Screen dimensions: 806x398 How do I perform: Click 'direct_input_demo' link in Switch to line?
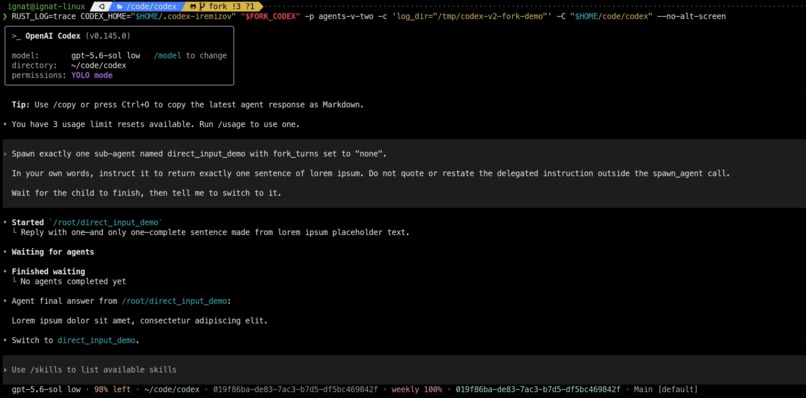(x=97, y=340)
